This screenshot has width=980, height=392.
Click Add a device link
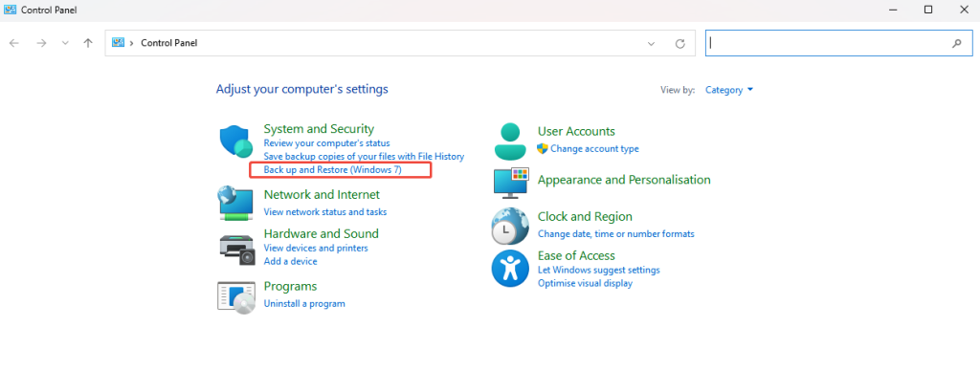pos(291,262)
